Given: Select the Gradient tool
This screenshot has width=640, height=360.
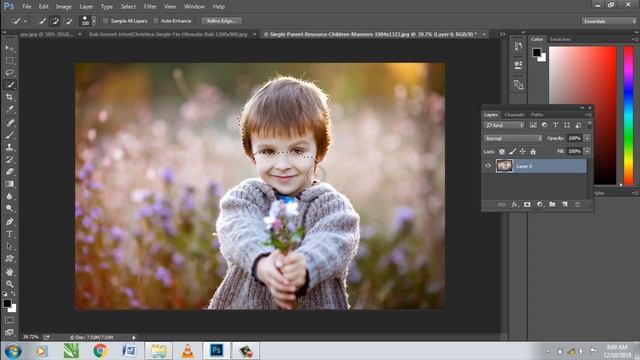Looking at the screenshot, I should (x=9, y=184).
